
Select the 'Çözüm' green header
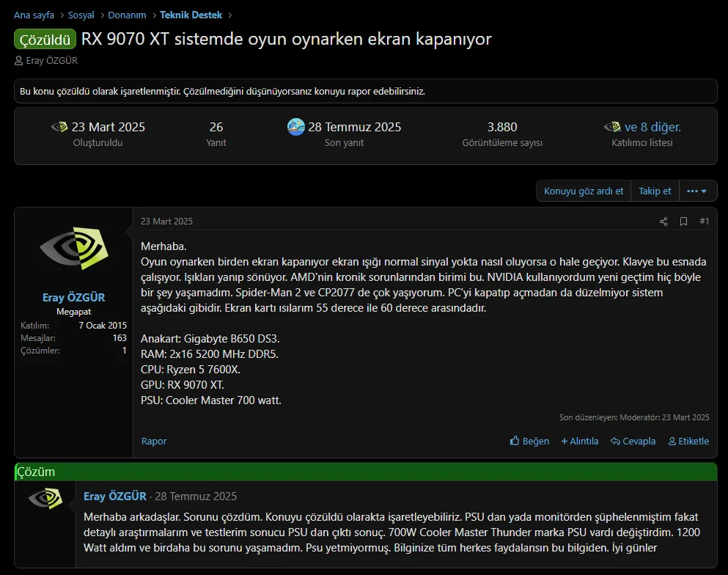coord(366,472)
